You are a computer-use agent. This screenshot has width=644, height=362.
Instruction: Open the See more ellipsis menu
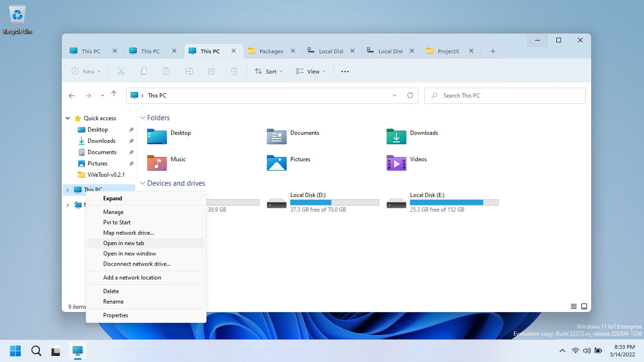345,72
